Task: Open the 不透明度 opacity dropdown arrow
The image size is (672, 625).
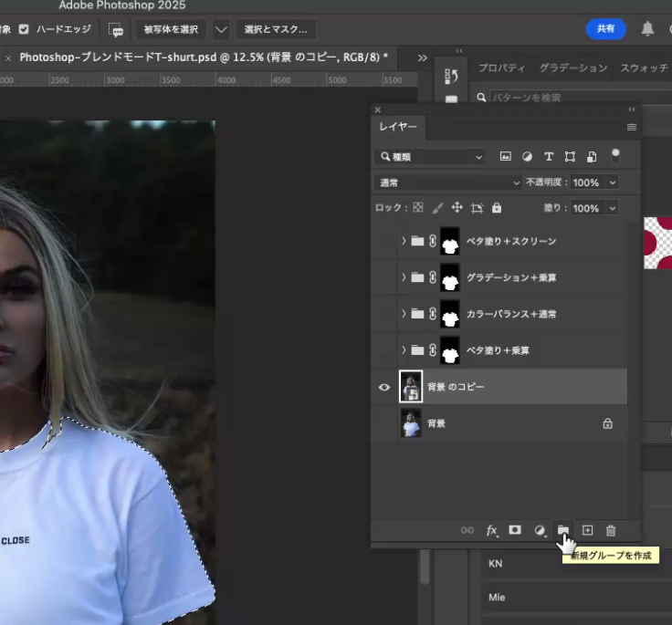Action: pyautogui.click(x=611, y=182)
